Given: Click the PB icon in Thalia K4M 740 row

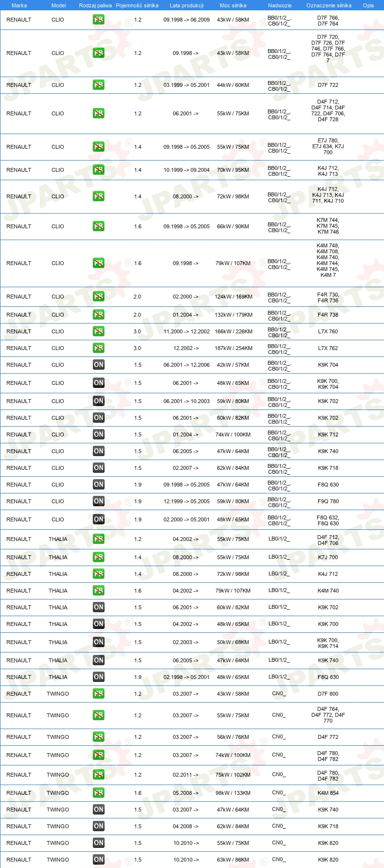Looking at the screenshot, I should (x=99, y=591).
